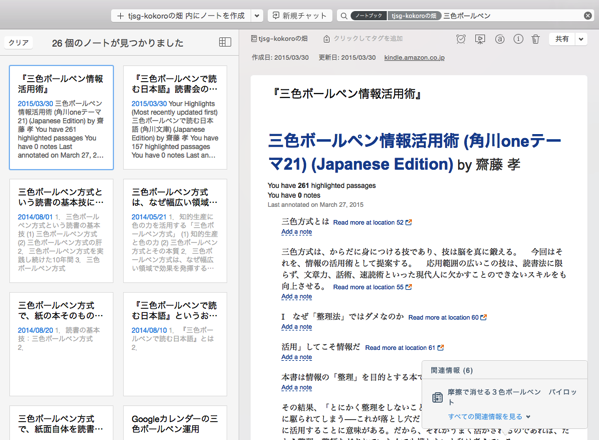This screenshot has width=599, height=440.
Task: Start a 新規チャット
Action: coord(300,16)
